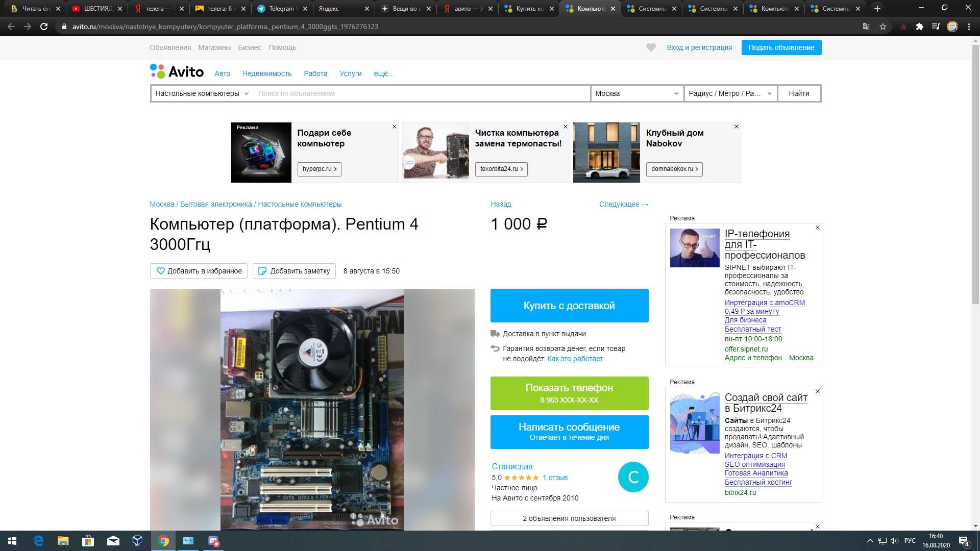
Task: Click Добавить заметку button
Action: click(x=294, y=271)
